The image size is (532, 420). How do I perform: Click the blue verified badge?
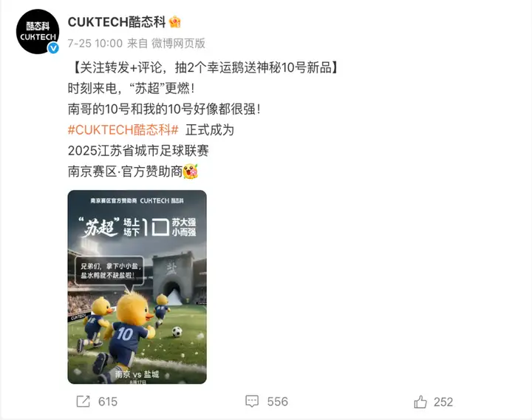point(53,48)
